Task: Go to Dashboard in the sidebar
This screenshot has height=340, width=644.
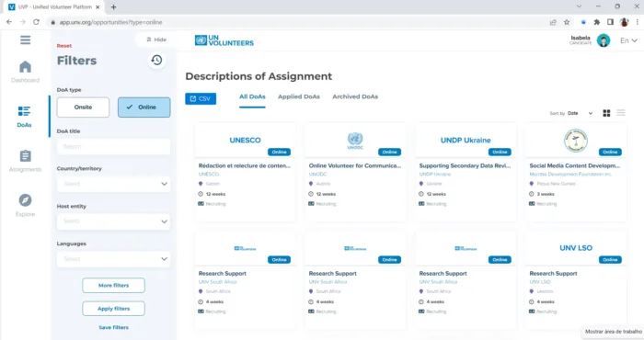Action: point(25,72)
